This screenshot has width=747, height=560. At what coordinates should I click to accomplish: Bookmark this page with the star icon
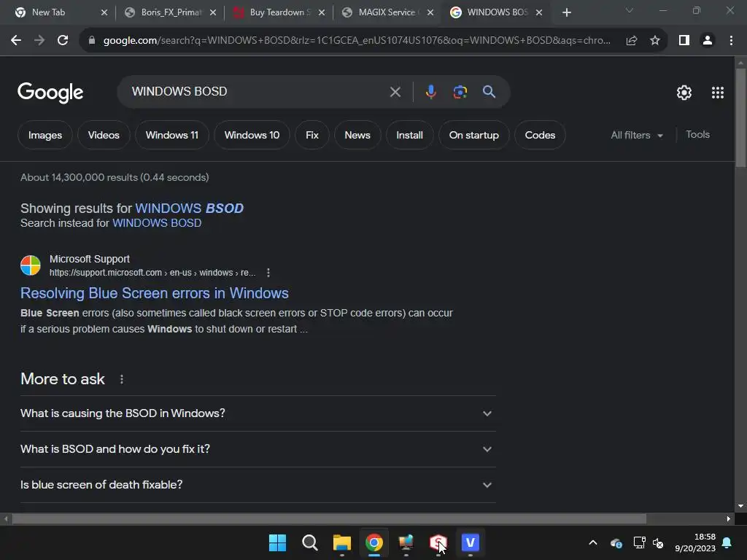coord(655,41)
